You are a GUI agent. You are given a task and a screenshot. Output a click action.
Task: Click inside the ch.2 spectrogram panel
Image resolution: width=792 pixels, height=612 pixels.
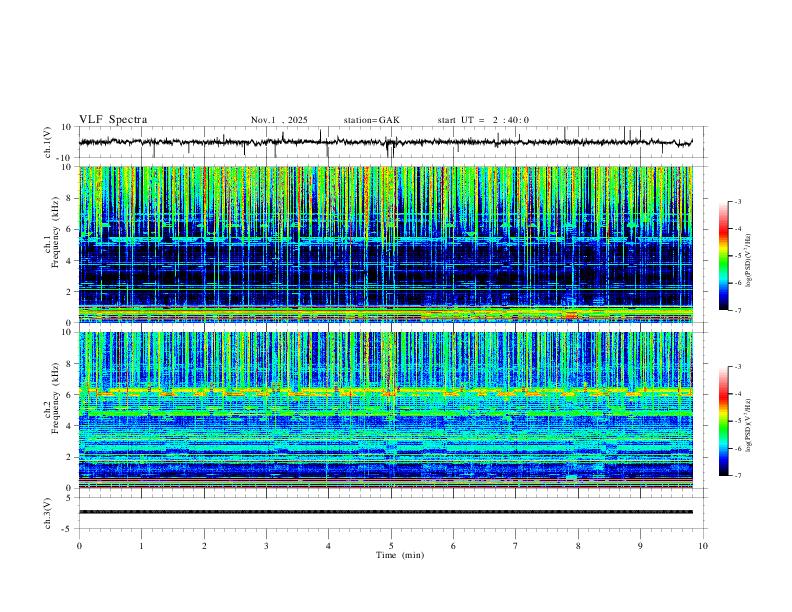point(386,410)
